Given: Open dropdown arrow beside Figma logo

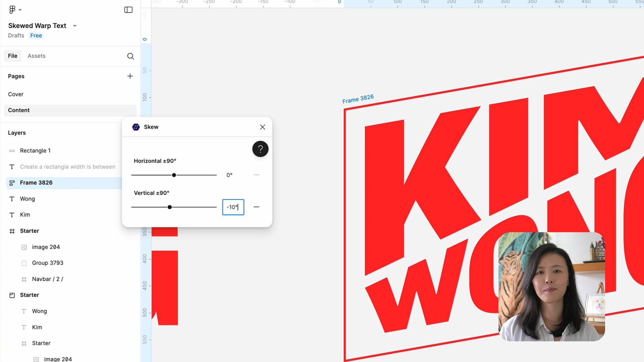Looking at the screenshot, I should 20,10.
